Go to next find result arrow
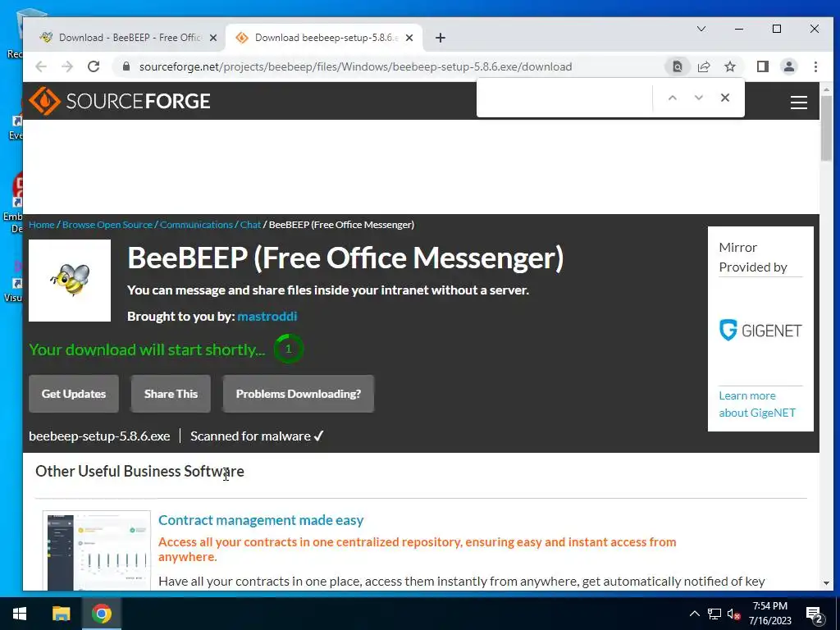 [x=699, y=98]
